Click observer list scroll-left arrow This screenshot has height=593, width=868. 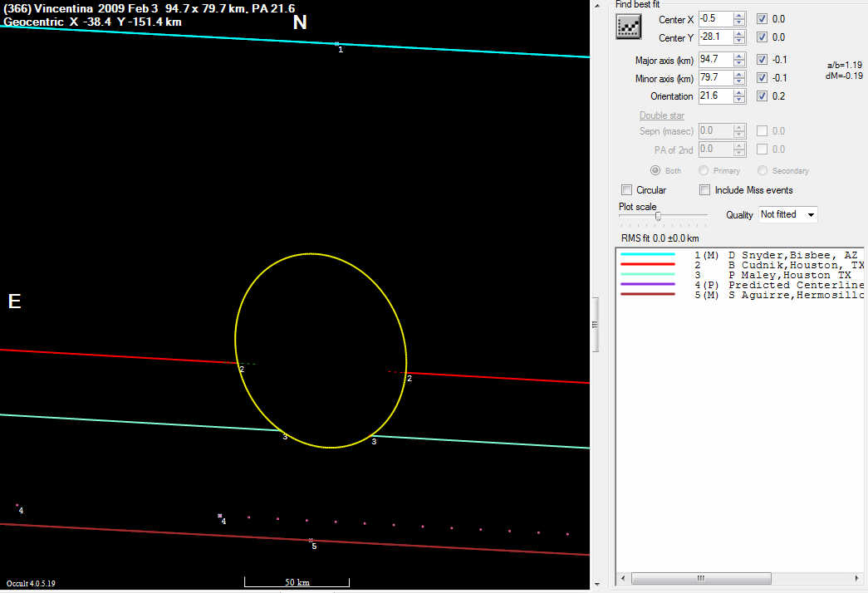(x=623, y=579)
